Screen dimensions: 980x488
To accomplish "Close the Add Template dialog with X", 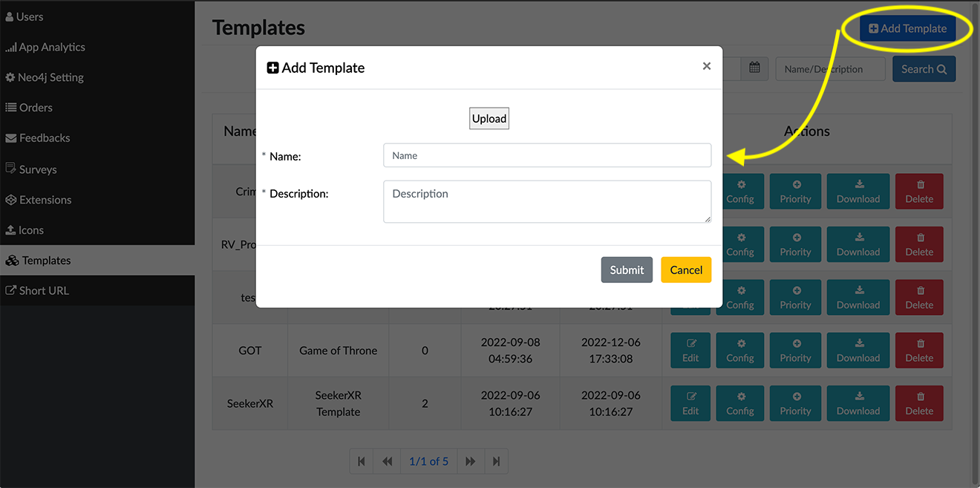I will point(706,67).
